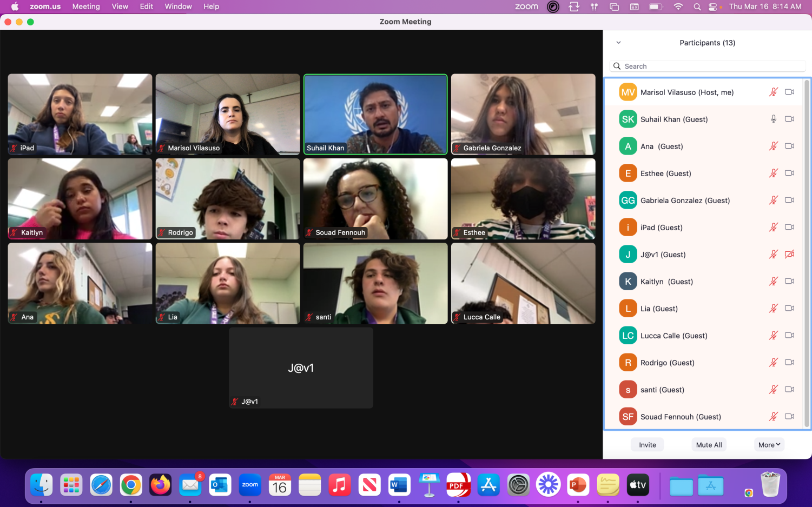812x507 pixels.
Task: Toggle Ana's muted microphone icon
Action: [774, 146]
